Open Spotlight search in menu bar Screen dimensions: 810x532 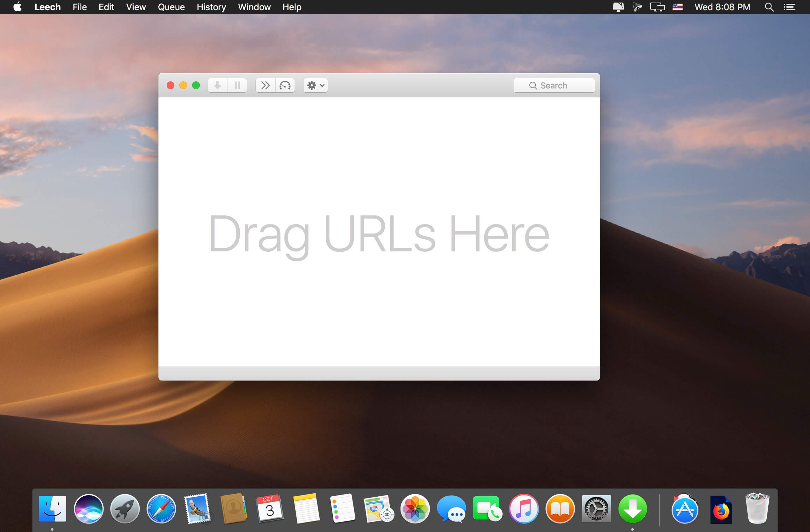pyautogui.click(x=769, y=7)
